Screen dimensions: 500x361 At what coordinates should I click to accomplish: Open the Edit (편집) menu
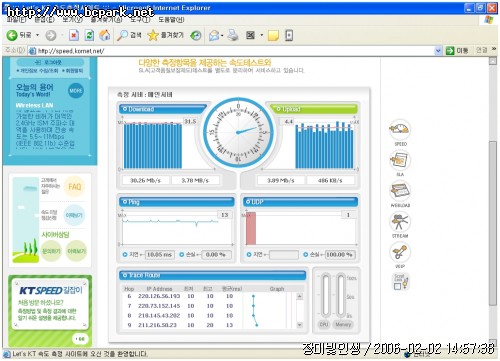pos(44,20)
